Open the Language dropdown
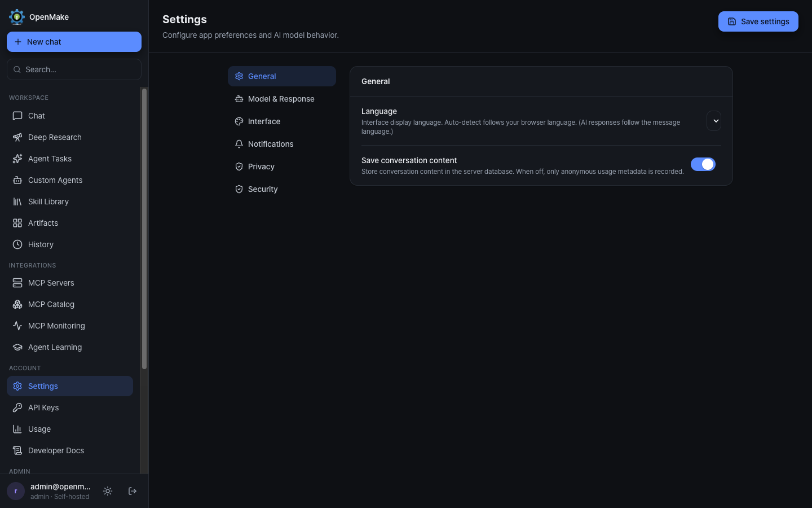Screen dimensions: 812x508 point(714,121)
